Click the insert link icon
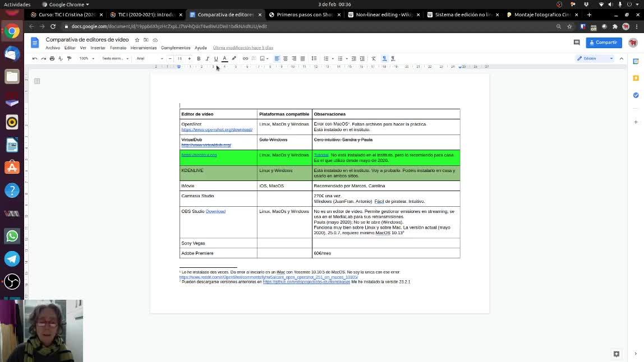644x362 pixels. [245, 58]
